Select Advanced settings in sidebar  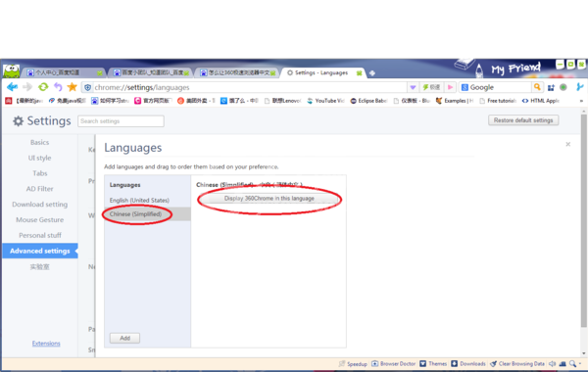coord(40,251)
